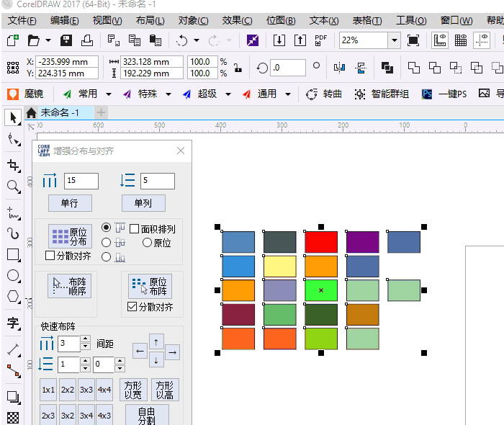Click the Open folder icon
The height and width of the screenshot is (425, 504).
pos(33,40)
